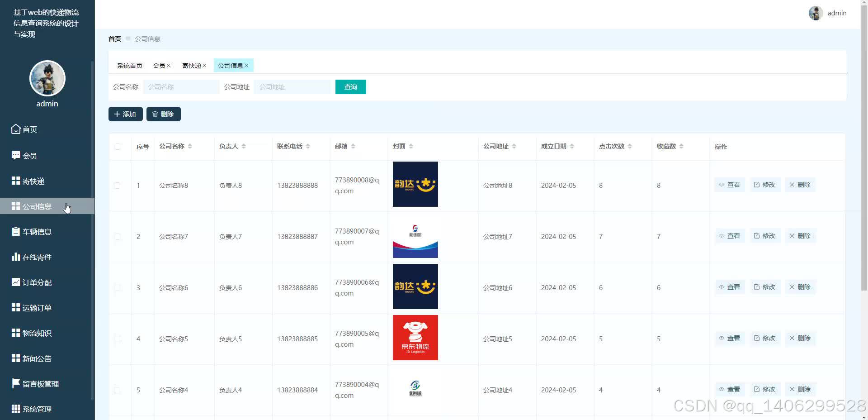Open the cover image in row 公司名称8

point(415,184)
